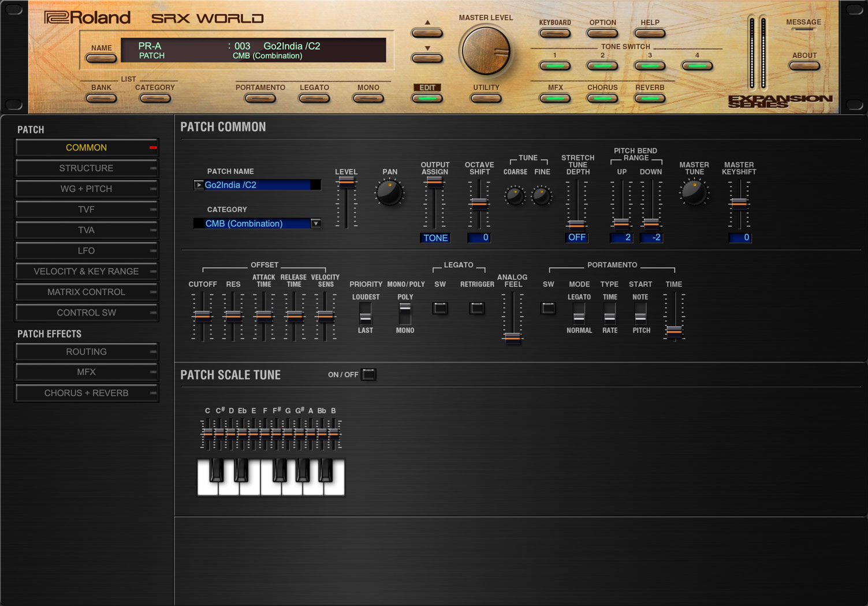The image size is (868, 606).
Task: Open the Matrix Control tab
Action: [x=87, y=292]
